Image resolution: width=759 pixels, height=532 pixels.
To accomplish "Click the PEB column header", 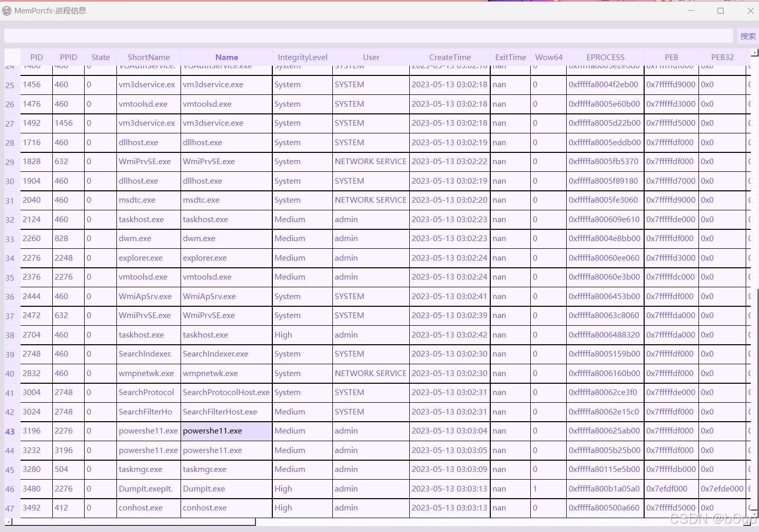I will pos(671,57).
